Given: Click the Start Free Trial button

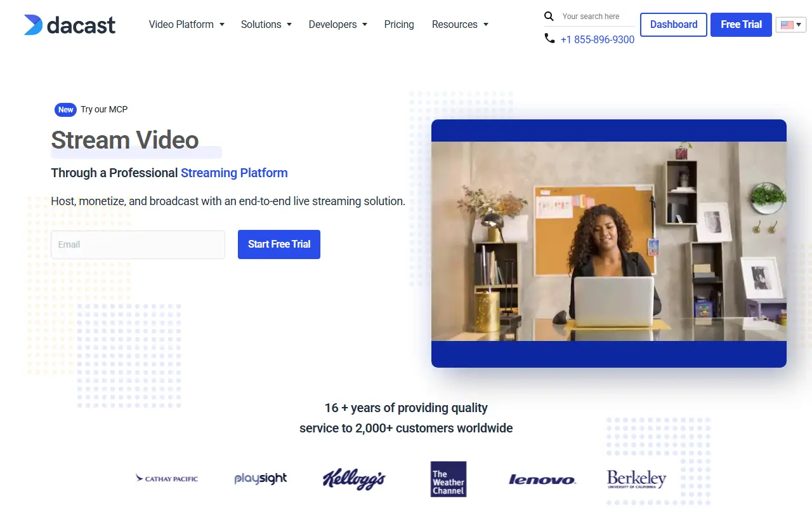Looking at the screenshot, I should point(279,244).
